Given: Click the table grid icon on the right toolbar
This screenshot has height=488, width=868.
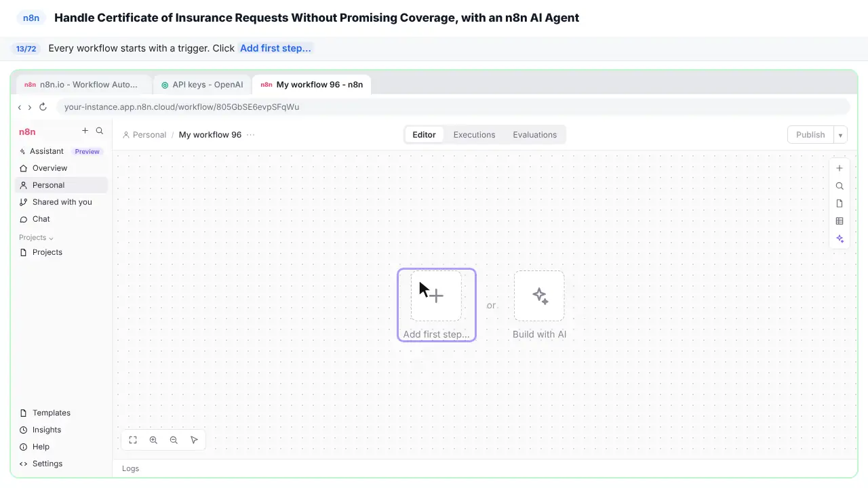Looking at the screenshot, I should [x=840, y=221].
